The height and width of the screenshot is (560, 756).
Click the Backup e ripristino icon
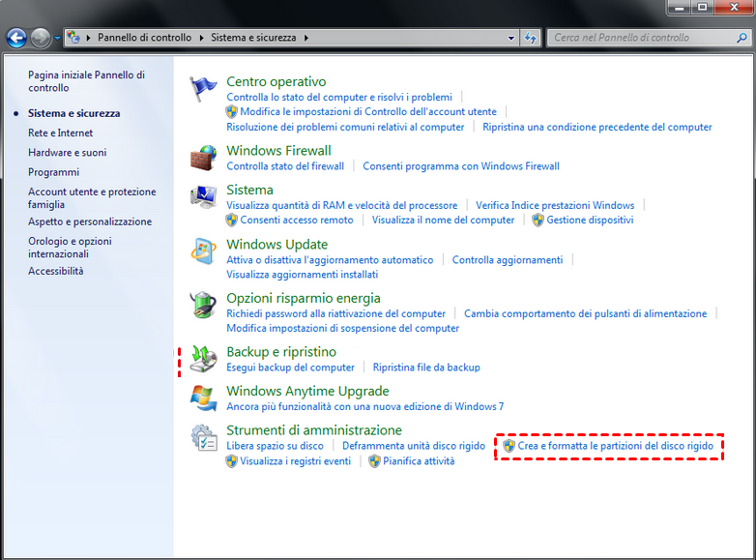203,359
